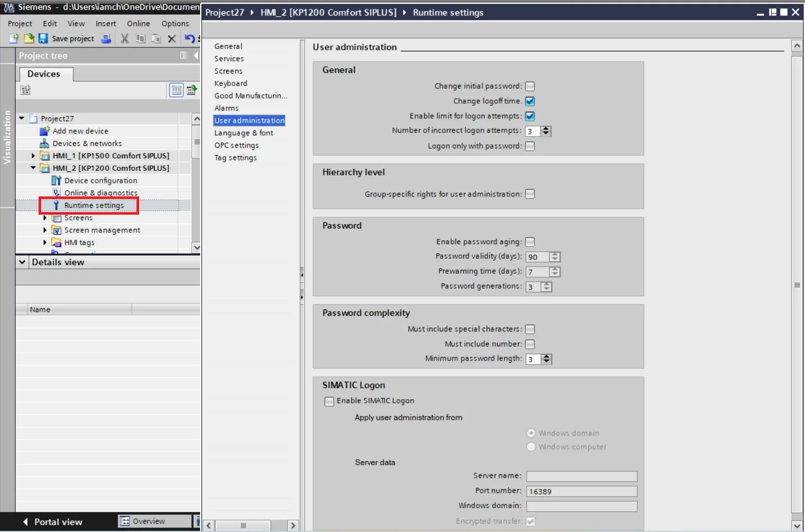The image size is (805, 532).
Task: Toggle the Project tree auto-collapse columns icon
Action: (x=183, y=55)
